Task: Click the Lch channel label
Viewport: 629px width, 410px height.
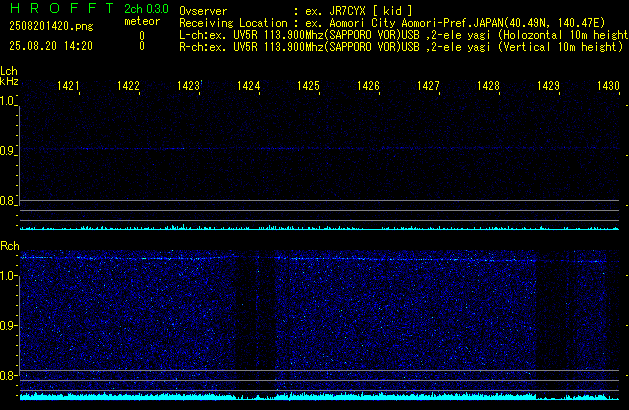Action: point(9,71)
